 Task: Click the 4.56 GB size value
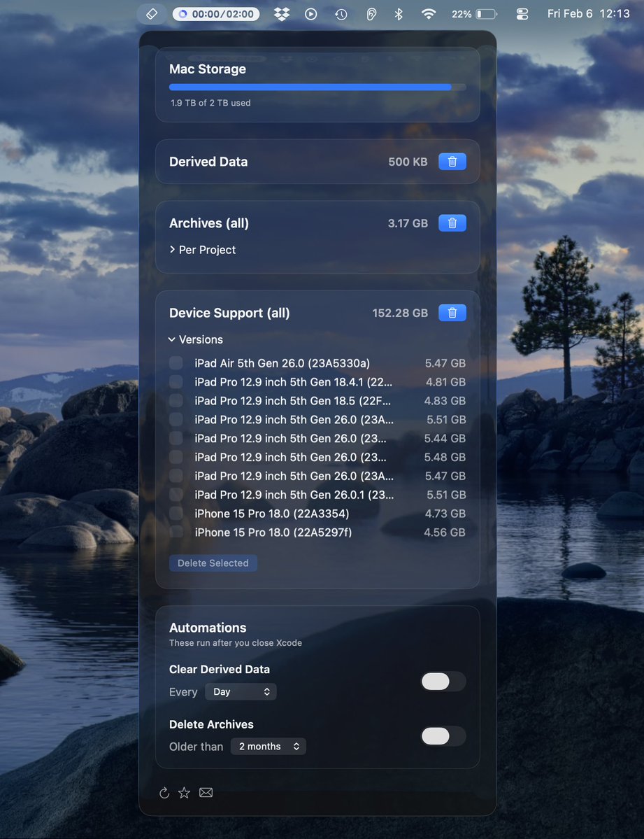(445, 533)
